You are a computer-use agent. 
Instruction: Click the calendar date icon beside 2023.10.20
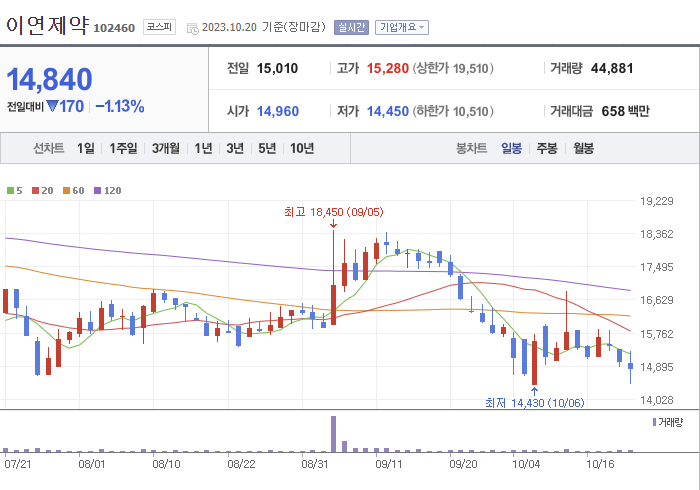(193, 29)
